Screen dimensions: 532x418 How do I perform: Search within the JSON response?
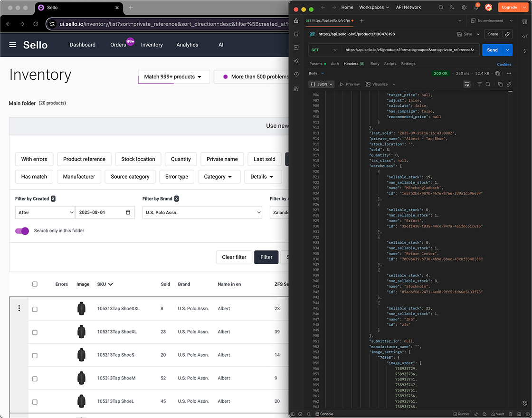(x=489, y=84)
